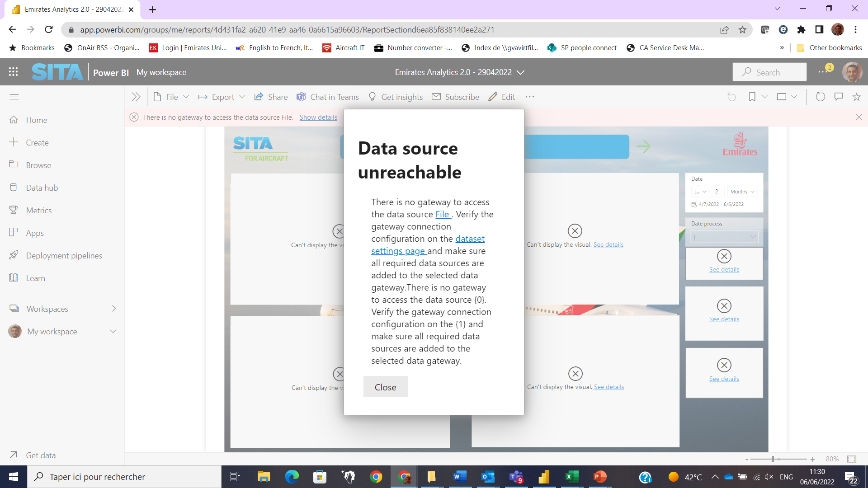
Task: Open Excel from the Windows taskbar
Action: click(x=572, y=477)
